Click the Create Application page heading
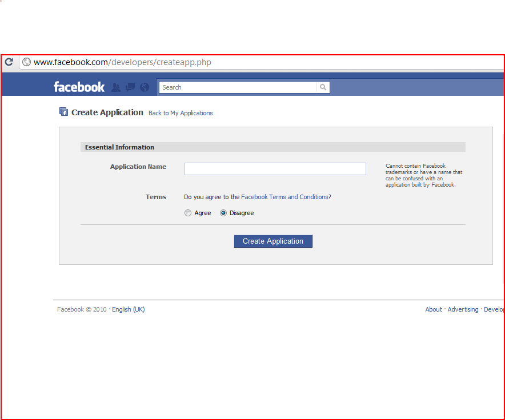The width and height of the screenshot is (505, 420). [107, 112]
